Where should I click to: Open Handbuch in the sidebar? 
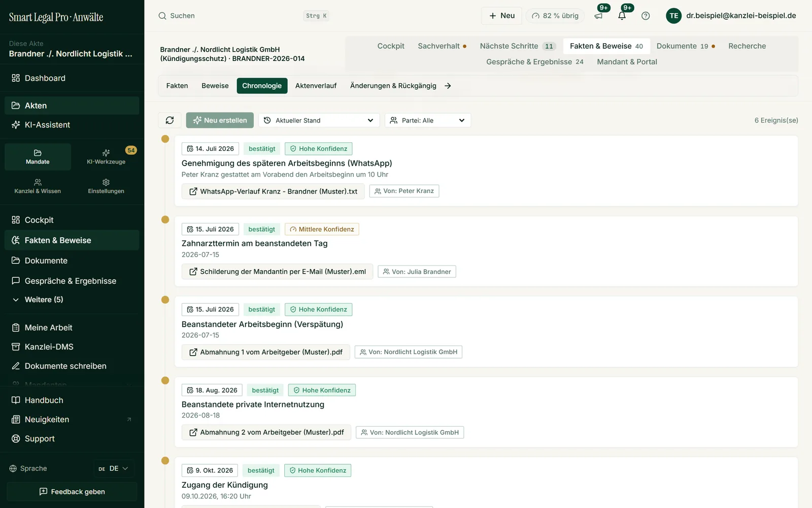[72, 400]
